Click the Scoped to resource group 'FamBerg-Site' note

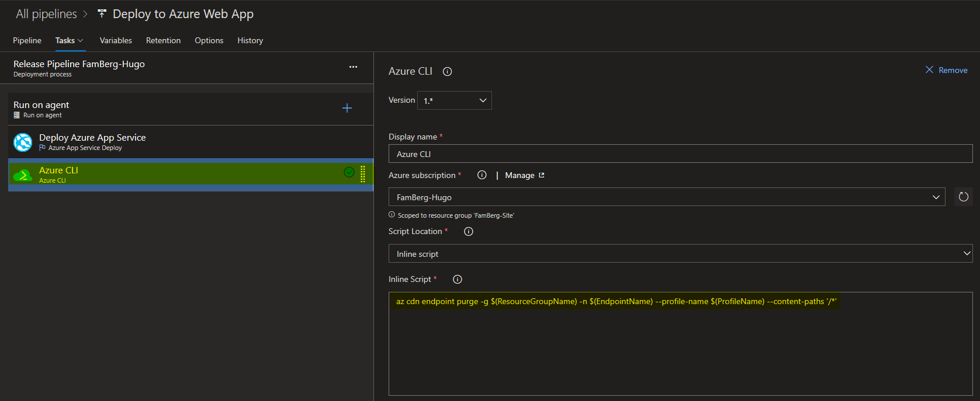click(x=456, y=215)
